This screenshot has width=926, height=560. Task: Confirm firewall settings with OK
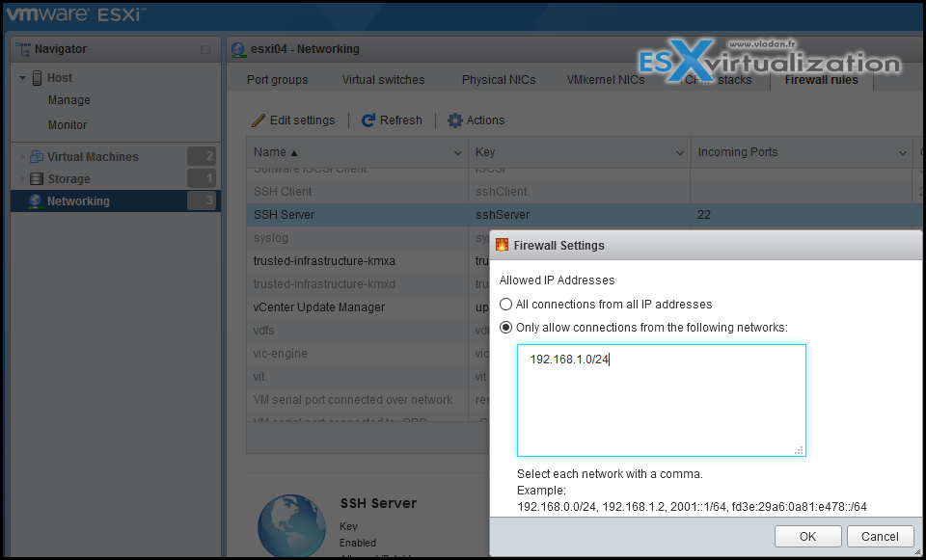coord(808,537)
